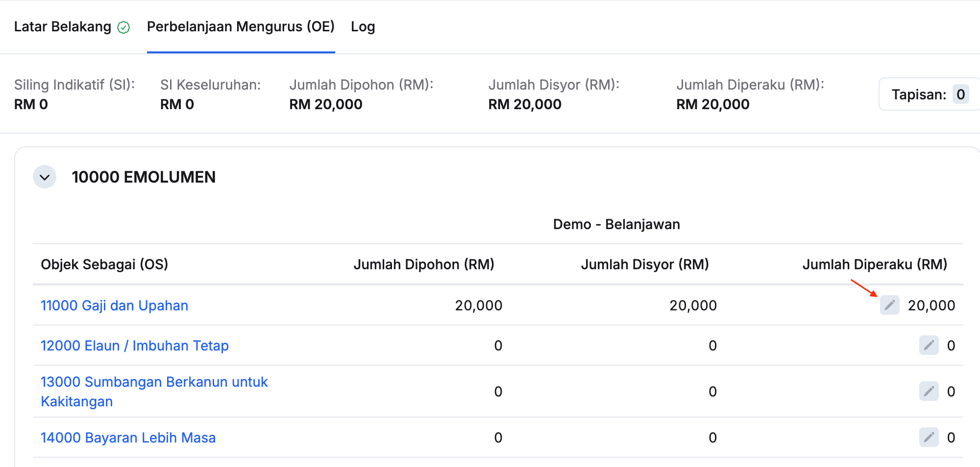Edit Jumlah Diperaku for 11000 Gaji dan Upahan
980x467 pixels.
[889, 305]
